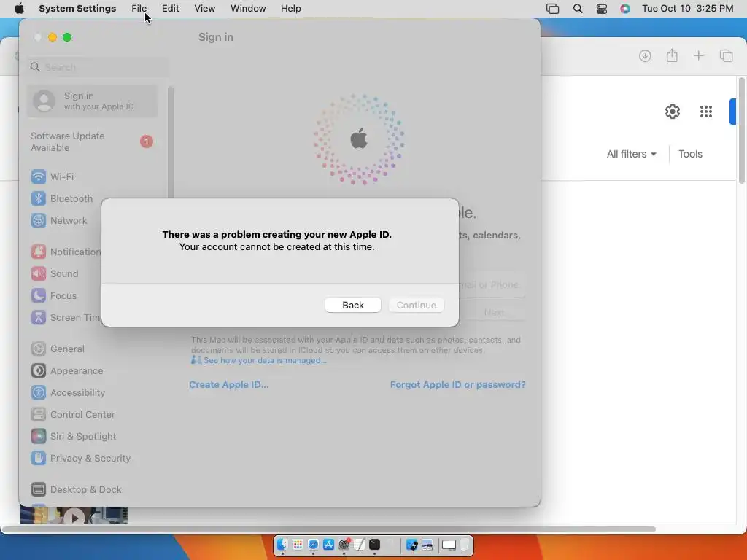Open the Google apps grid in Safari
Screen dimensions: 747x560
click(x=705, y=112)
